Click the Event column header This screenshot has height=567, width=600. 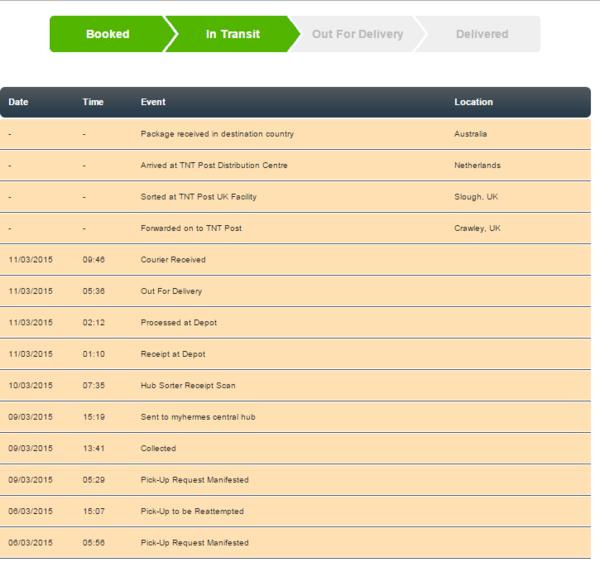click(153, 102)
